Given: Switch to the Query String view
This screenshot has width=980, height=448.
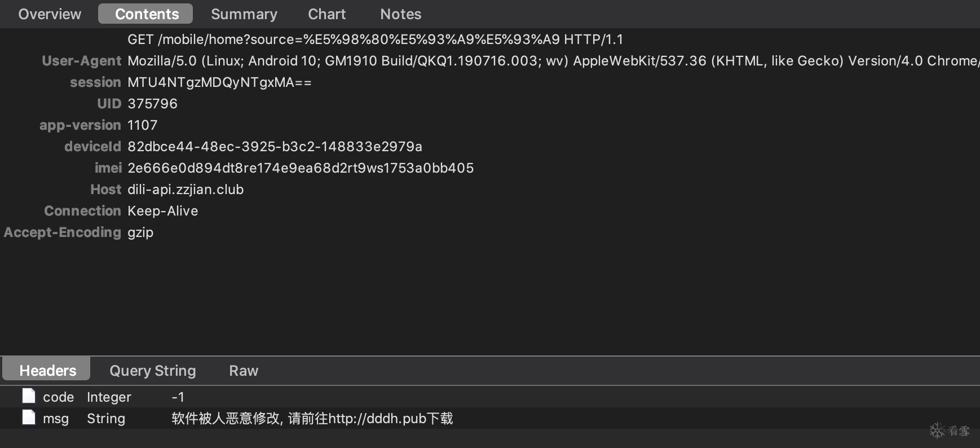Looking at the screenshot, I should (152, 371).
